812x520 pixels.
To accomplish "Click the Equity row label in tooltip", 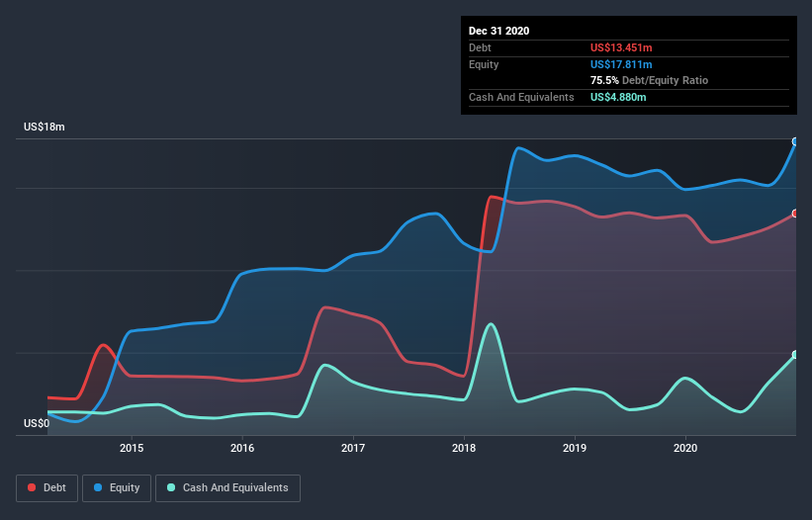I will [484, 64].
